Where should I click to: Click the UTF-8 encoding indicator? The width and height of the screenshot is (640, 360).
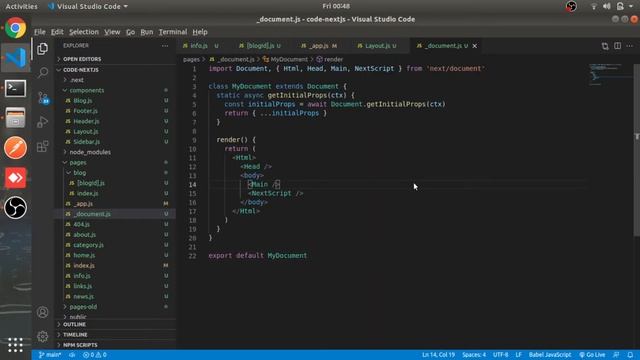click(x=500, y=355)
